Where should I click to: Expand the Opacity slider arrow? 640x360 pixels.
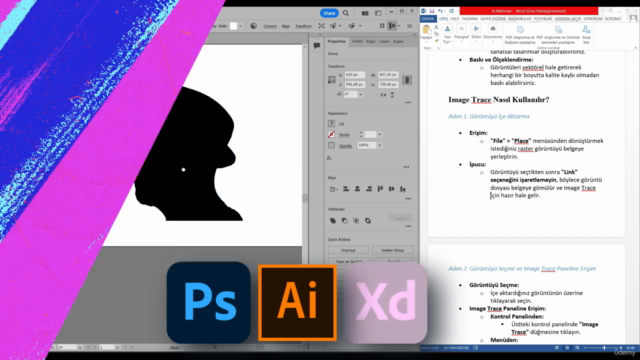pyautogui.click(x=380, y=145)
